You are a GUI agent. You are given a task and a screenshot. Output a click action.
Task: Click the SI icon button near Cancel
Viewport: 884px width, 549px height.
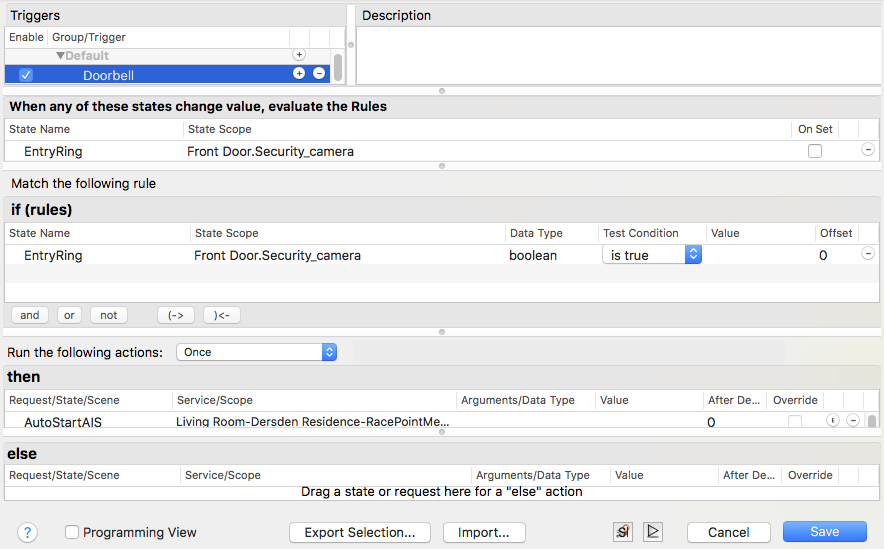pos(624,532)
